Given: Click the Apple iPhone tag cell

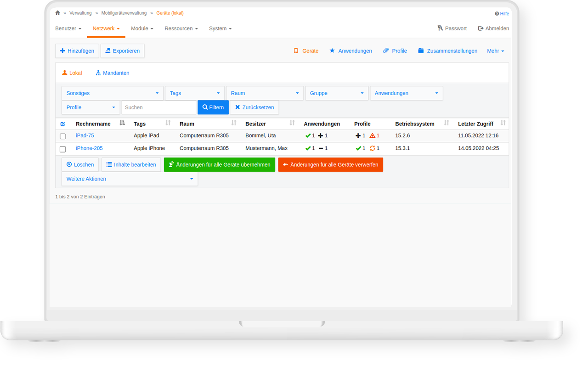Looking at the screenshot, I should click(x=149, y=148).
